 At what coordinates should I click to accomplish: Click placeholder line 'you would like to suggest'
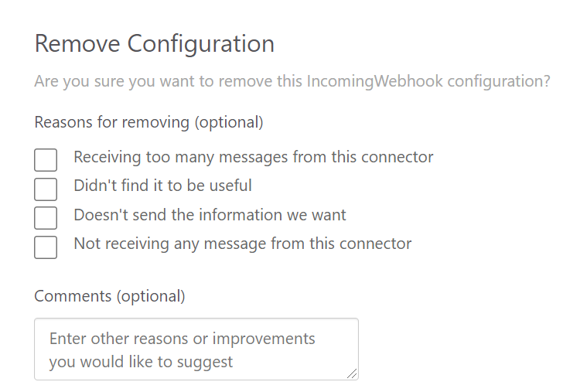pos(141,362)
